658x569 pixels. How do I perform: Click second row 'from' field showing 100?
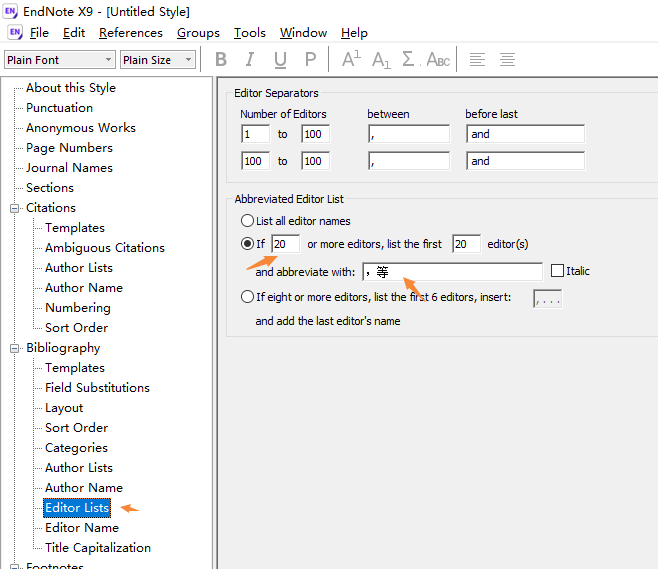256,161
